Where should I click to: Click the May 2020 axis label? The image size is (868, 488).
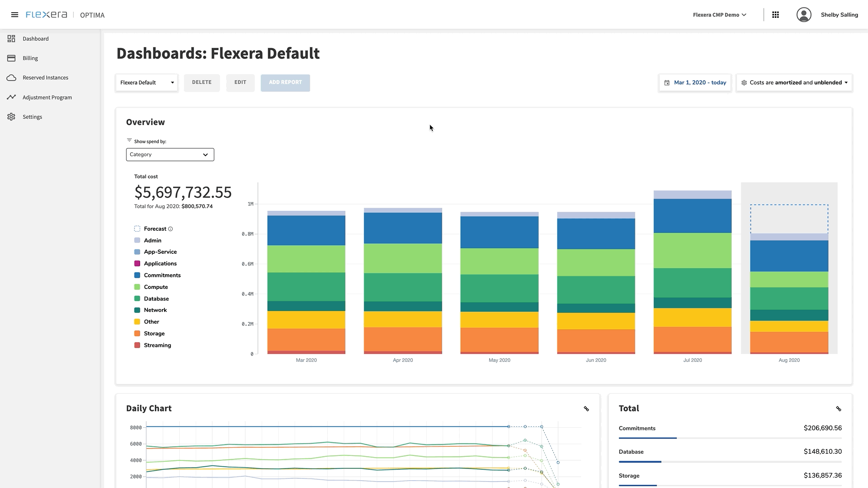point(500,360)
